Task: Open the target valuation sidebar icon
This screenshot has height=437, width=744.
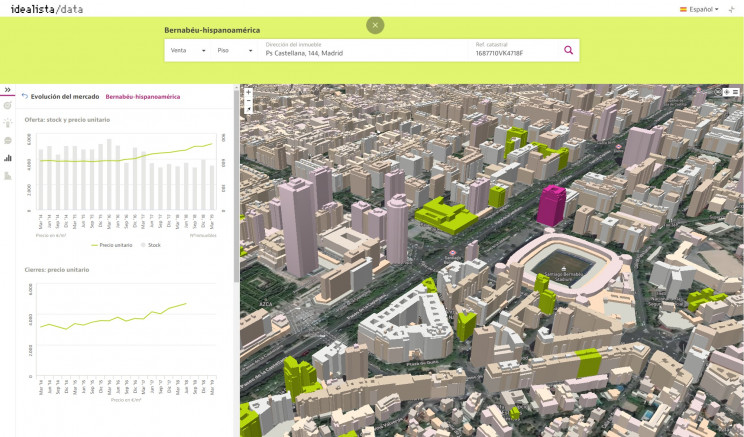Action: pyautogui.click(x=8, y=105)
